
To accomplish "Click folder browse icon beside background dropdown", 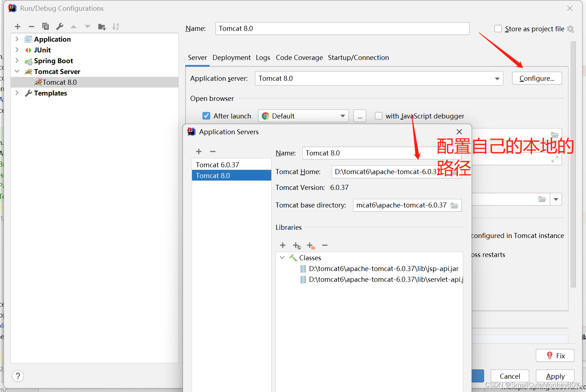I will (x=542, y=199).
